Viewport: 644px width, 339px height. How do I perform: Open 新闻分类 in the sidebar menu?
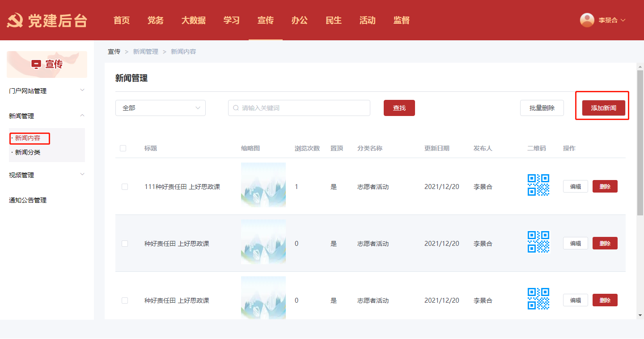click(28, 152)
